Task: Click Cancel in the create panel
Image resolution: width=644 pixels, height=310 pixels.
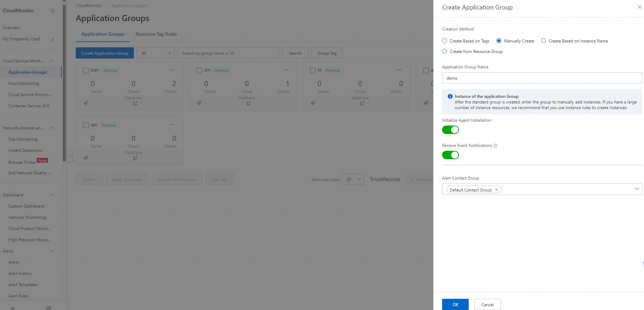Action: [487, 304]
